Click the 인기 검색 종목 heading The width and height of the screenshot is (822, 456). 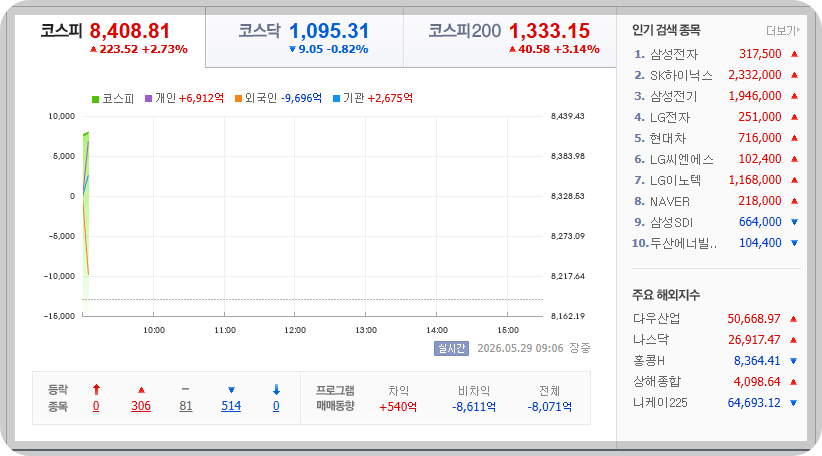666,30
